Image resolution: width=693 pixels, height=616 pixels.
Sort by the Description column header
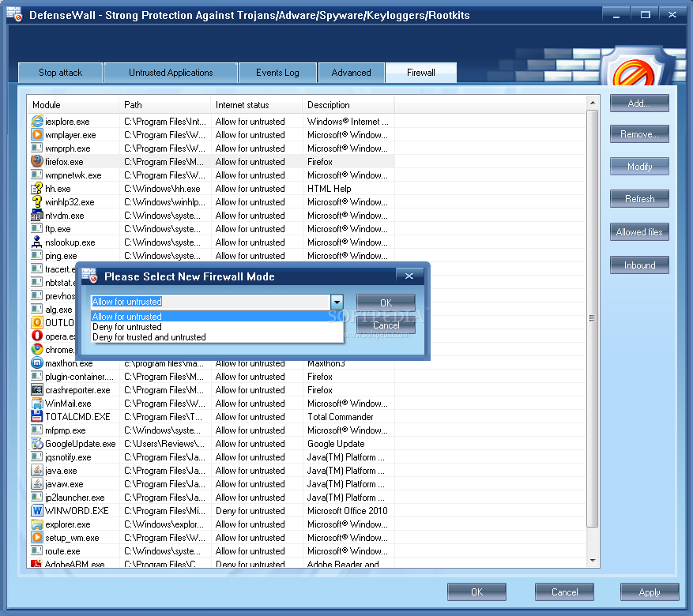coord(348,105)
